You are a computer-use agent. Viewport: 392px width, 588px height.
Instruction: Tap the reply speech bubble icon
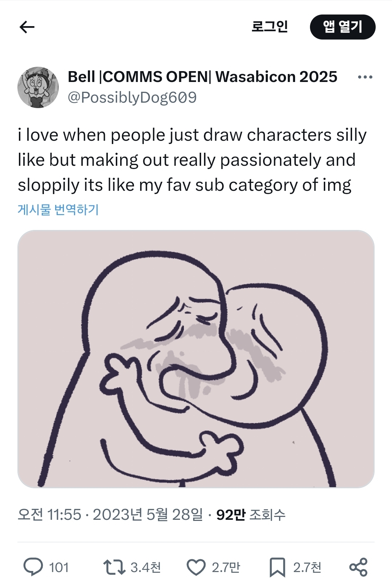(33, 567)
